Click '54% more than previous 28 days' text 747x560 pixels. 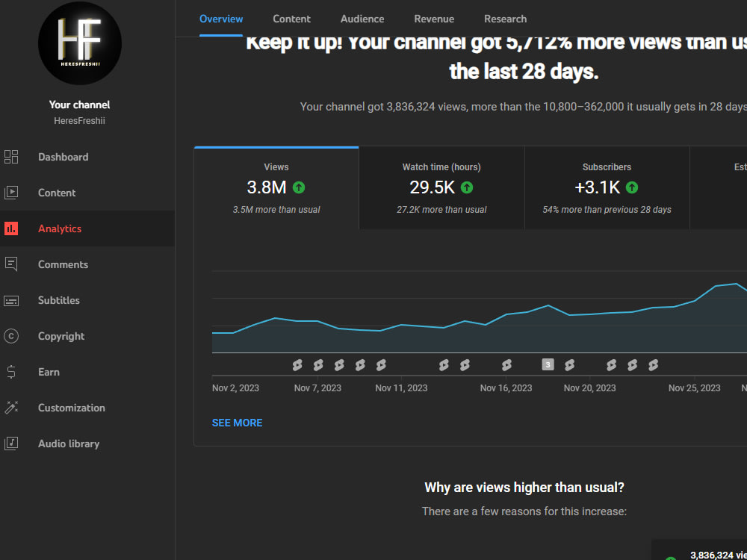coord(607,210)
